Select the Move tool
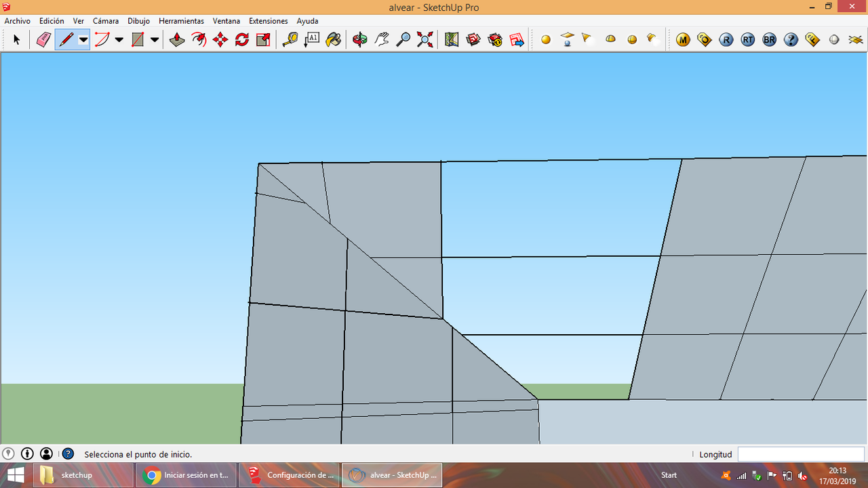 coord(220,40)
